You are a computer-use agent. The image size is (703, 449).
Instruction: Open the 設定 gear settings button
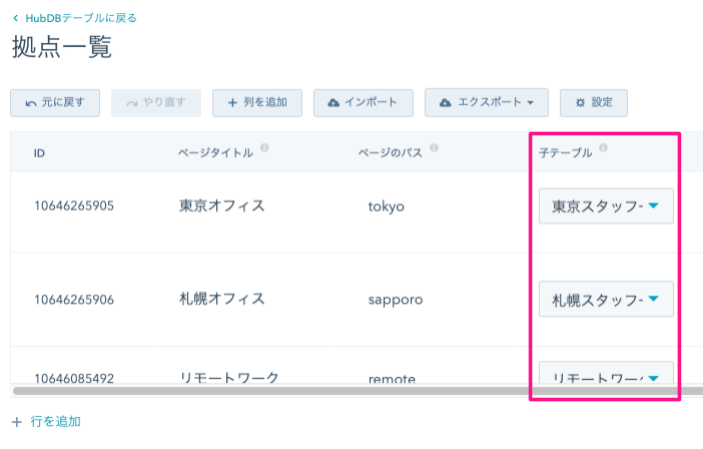[593, 102]
